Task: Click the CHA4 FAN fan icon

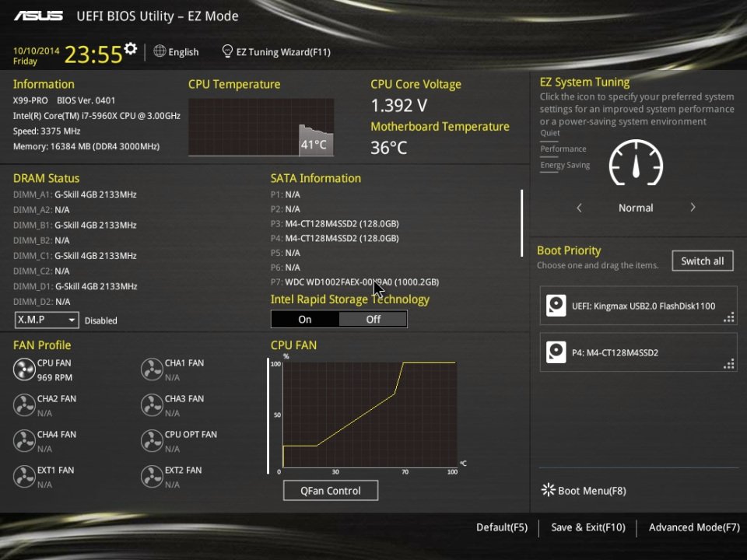Action: [x=24, y=441]
